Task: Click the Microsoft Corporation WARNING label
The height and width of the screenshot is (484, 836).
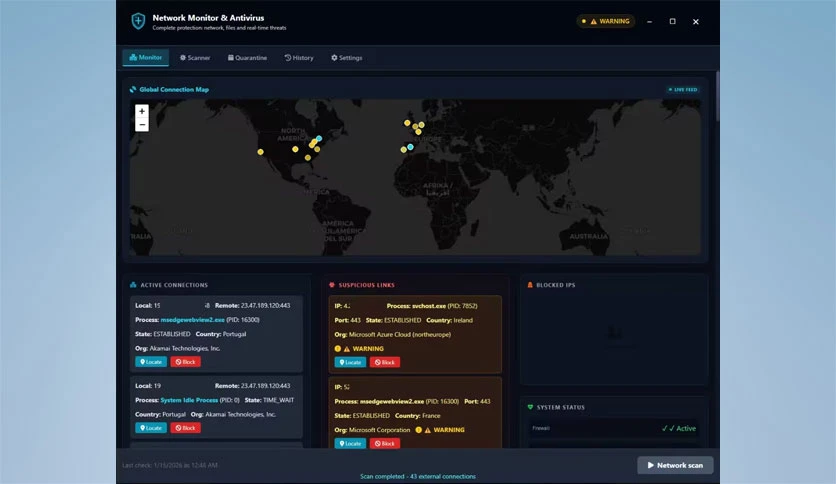Action: [x=440, y=430]
